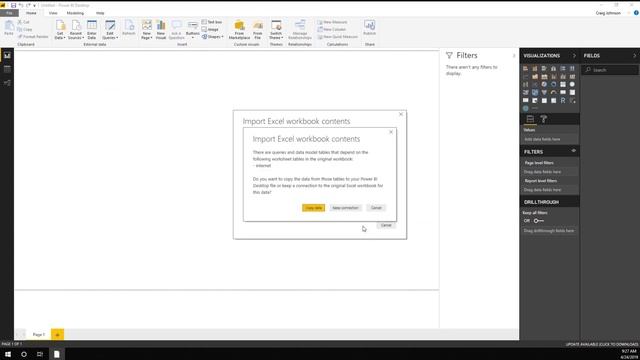The width and height of the screenshot is (640, 360).
Task: Click Cancel next to Keep connection
Action: (x=376, y=208)
